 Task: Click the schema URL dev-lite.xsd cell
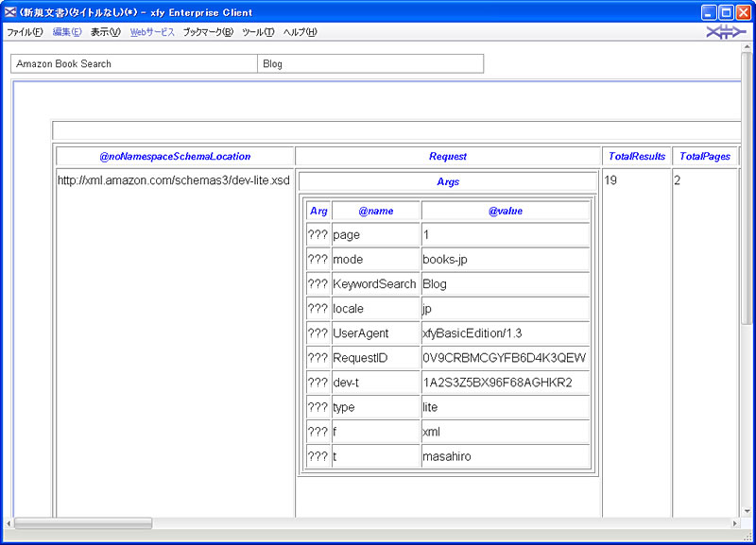pyautogui.click(x=174, y=180)
